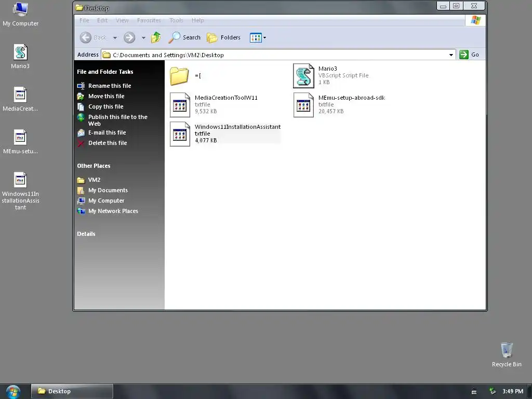532x399 pixels.
Task: Select Mario3 VBScript icon in Explorer
Action: click(x=303, y=76)
